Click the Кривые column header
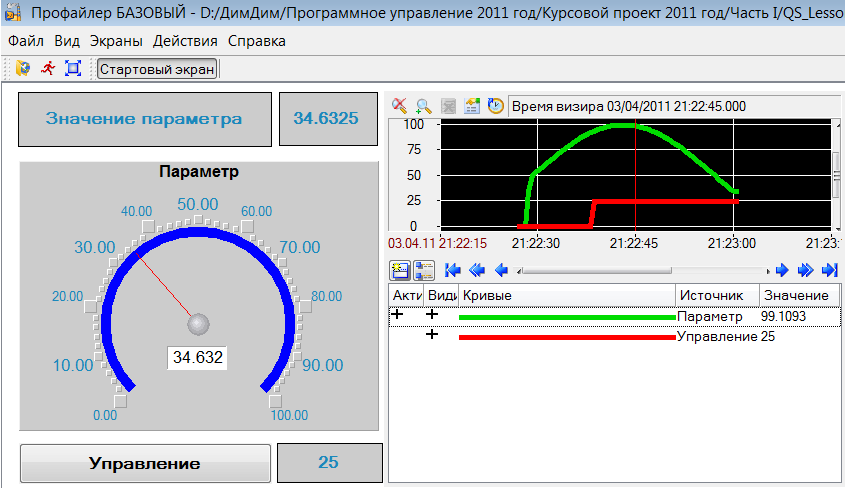The image size is (845, 488). [566, 295]
